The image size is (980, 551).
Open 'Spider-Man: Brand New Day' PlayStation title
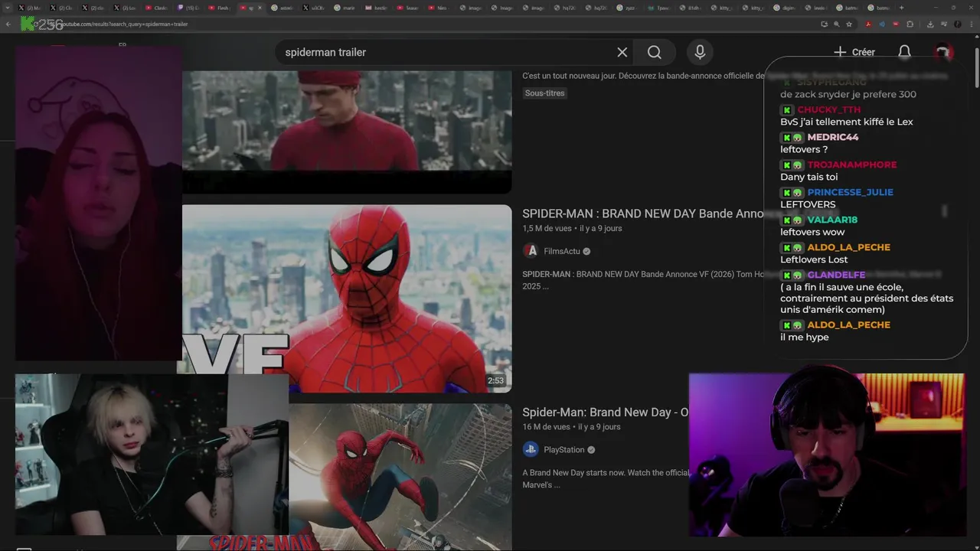point(605,412)
